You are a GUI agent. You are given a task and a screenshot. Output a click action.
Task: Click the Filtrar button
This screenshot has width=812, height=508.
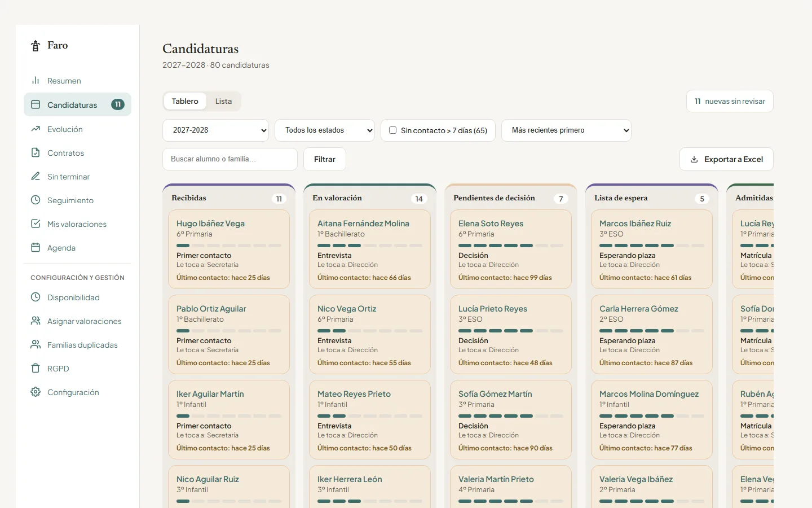click(325, 159)
